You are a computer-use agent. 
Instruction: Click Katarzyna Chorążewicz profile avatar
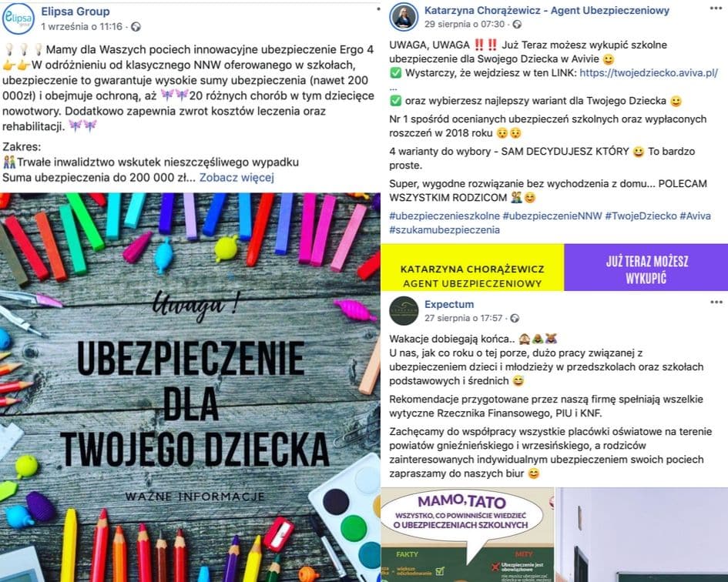(x=404, y=17)
